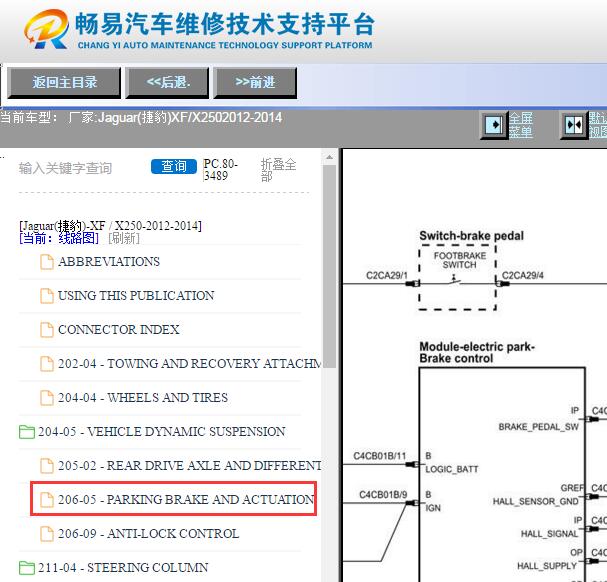607x582 pixels.
Task: Toggle full screen menu icon
Action: [x=494, y=125]
